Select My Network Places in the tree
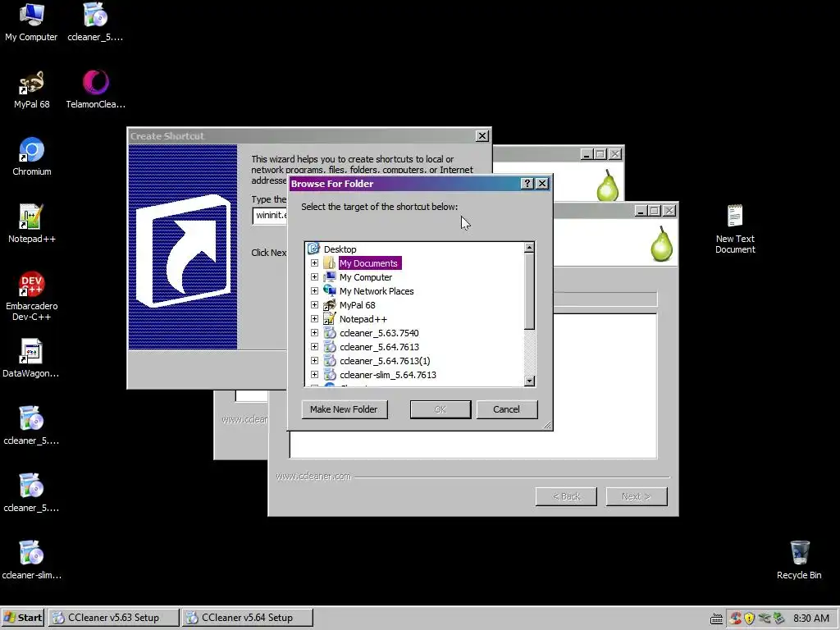840x630 pixels. [x=377, y=291]
